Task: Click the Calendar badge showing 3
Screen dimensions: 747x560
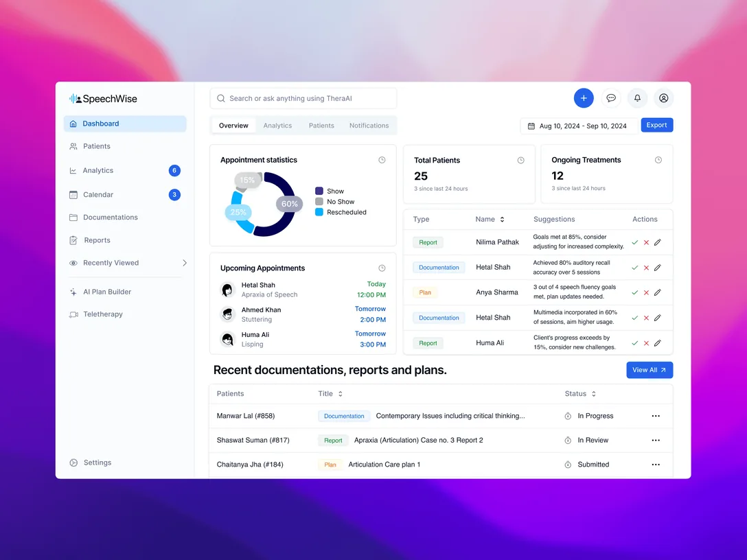Action: pos(174,194)
